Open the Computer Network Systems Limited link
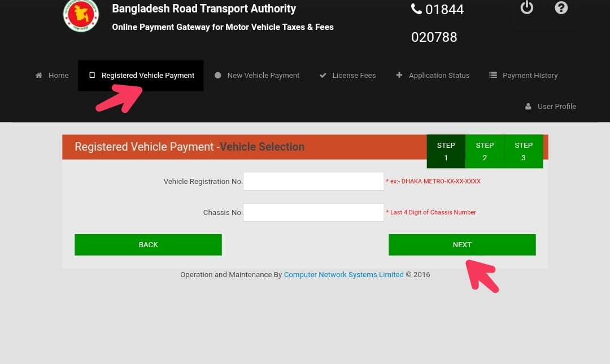 tap(343, 275)
